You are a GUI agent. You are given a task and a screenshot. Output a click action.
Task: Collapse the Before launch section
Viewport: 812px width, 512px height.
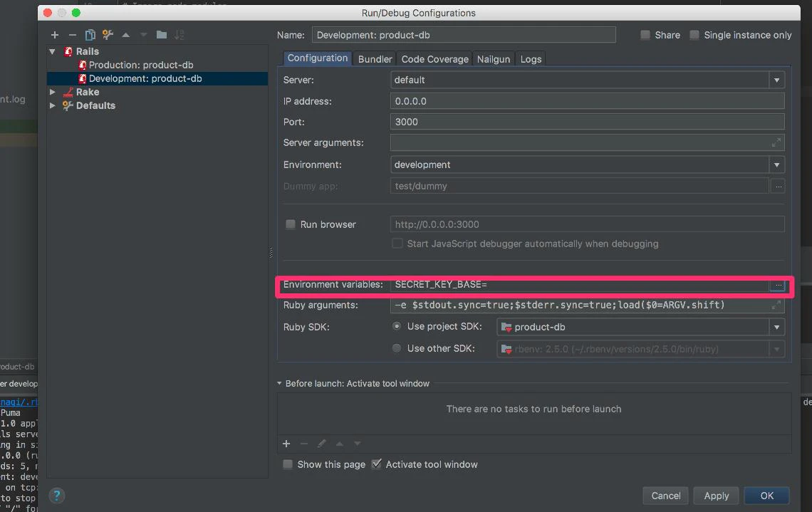tap(279, 383)
